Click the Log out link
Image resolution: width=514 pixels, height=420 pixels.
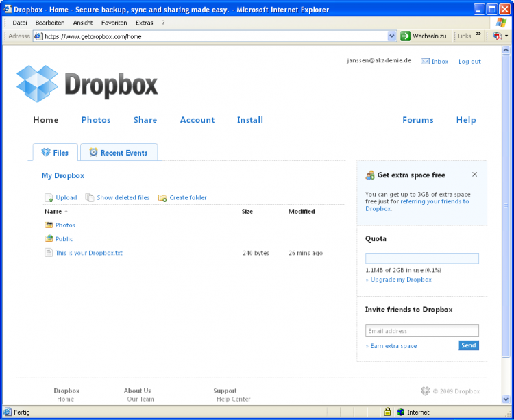[469, 62]
